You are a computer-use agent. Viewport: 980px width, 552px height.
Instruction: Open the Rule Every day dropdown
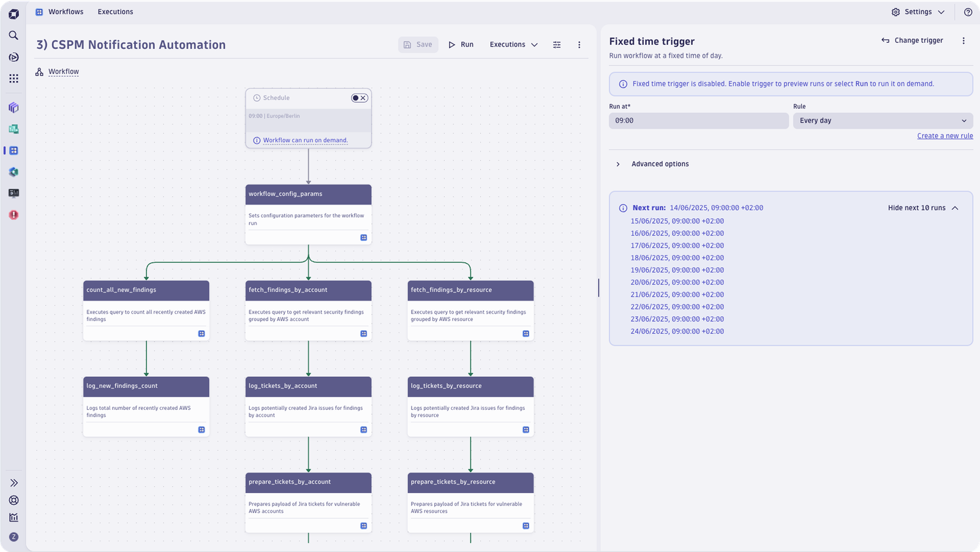click(883, 121)
